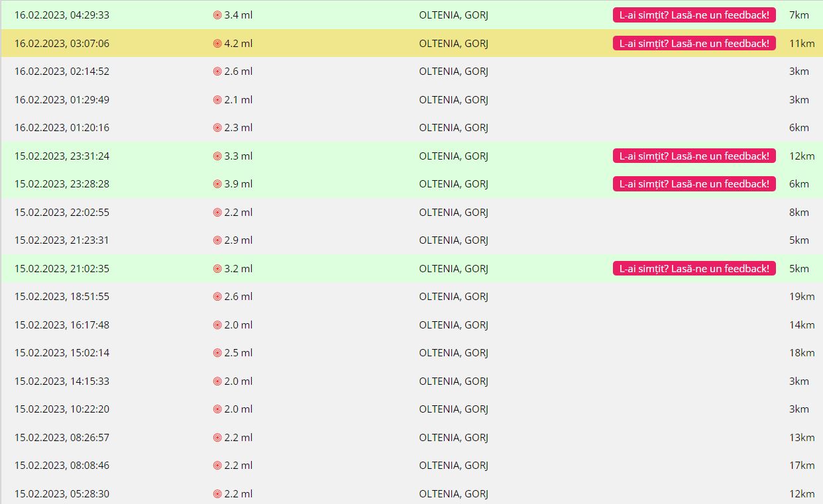This screenshot has width=823, height=504.
Task: Click the epicenter icon beside 3.9 ml
Action: point(217,184)
